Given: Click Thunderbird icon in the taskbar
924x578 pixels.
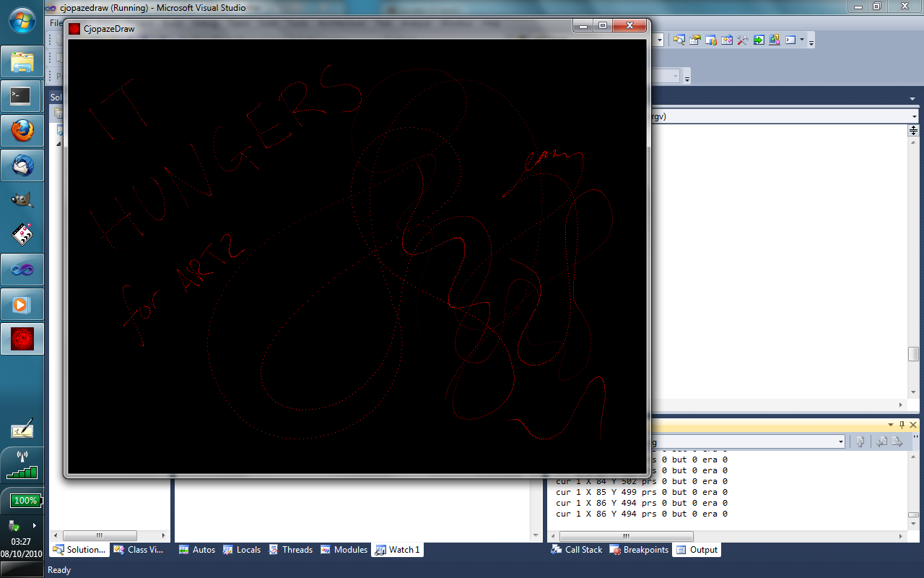Looking at the screenshot, I should (x=22, y=165).
